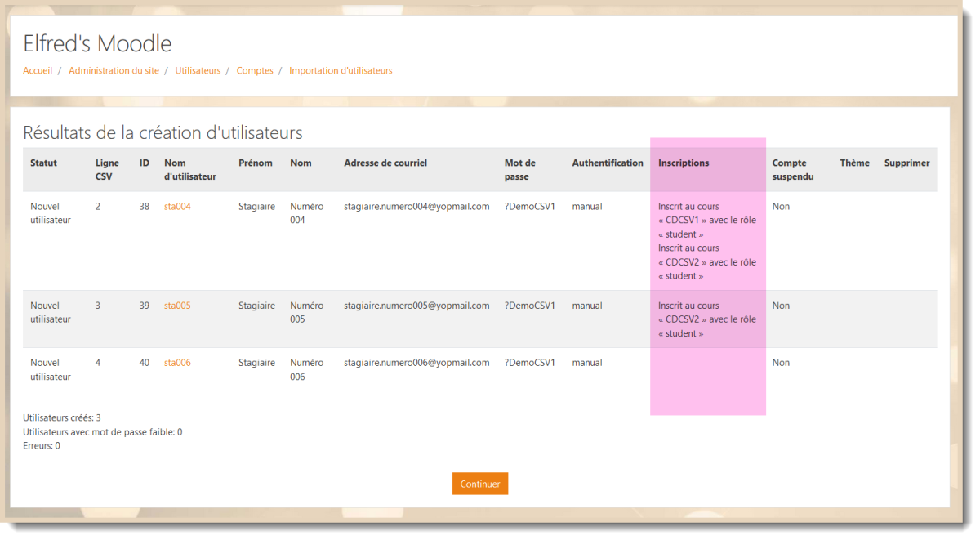Screen dimensions: 980x540
Task: Select the Ligne CSV column header
Action: click(107, 170)
